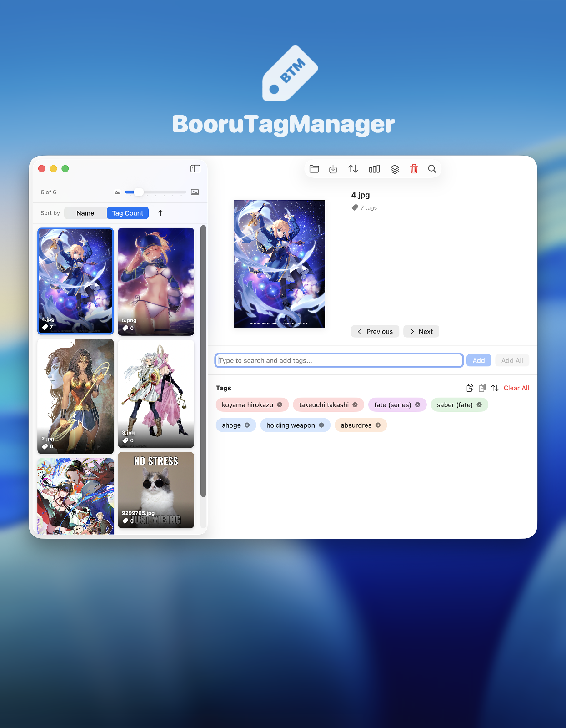566x728 pixels.
Task: Select the 3.jpg thumbnail
Action: tap(156, 394)
